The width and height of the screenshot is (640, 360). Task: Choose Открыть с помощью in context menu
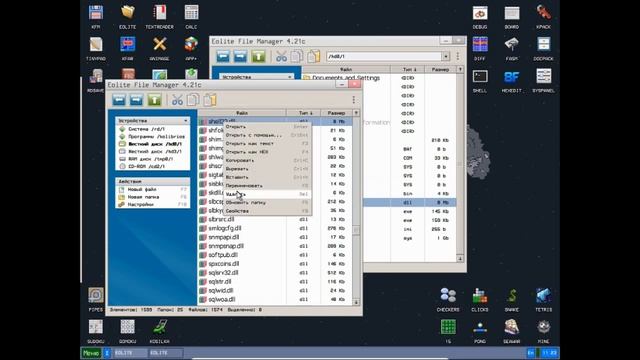coord(268,135)
